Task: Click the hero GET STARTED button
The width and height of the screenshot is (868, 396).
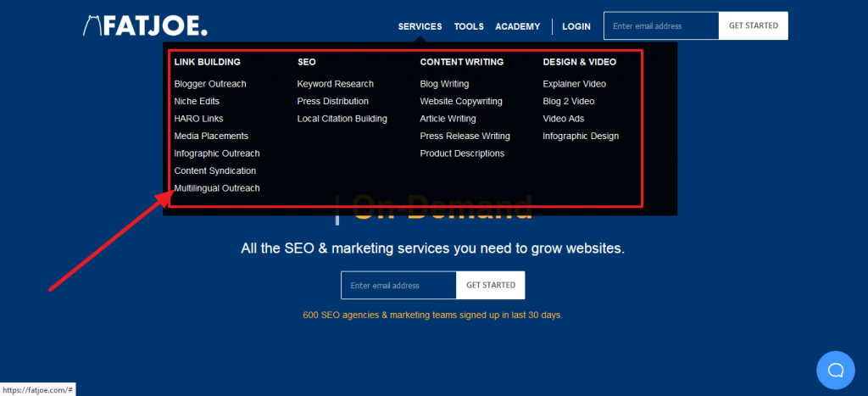Action: pos(491,285)
